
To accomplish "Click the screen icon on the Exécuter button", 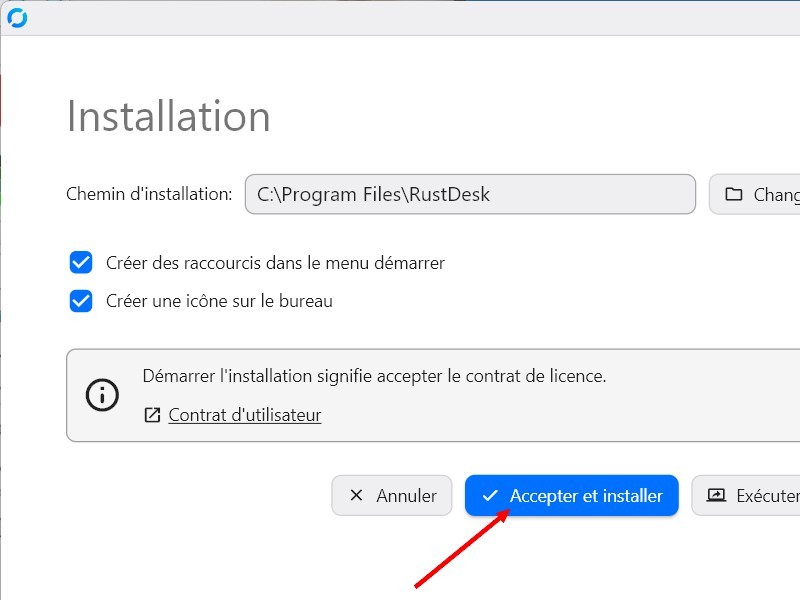I will click(716, 495).
